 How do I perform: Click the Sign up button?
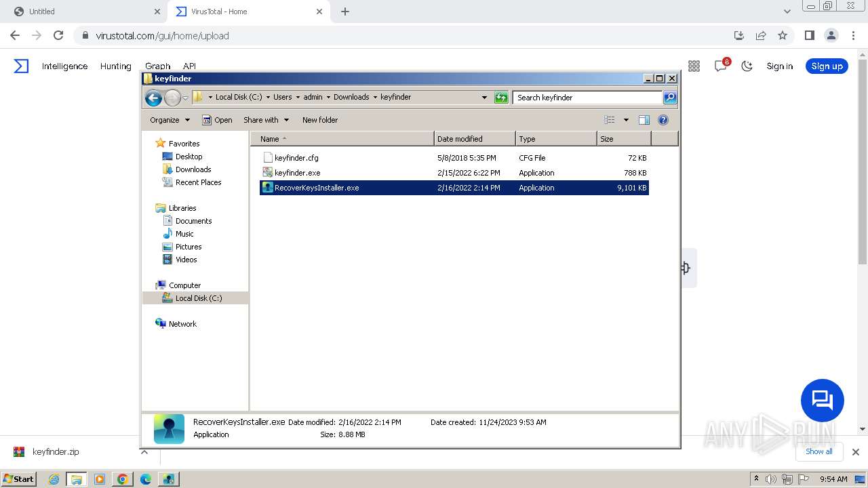click(827, 66)
